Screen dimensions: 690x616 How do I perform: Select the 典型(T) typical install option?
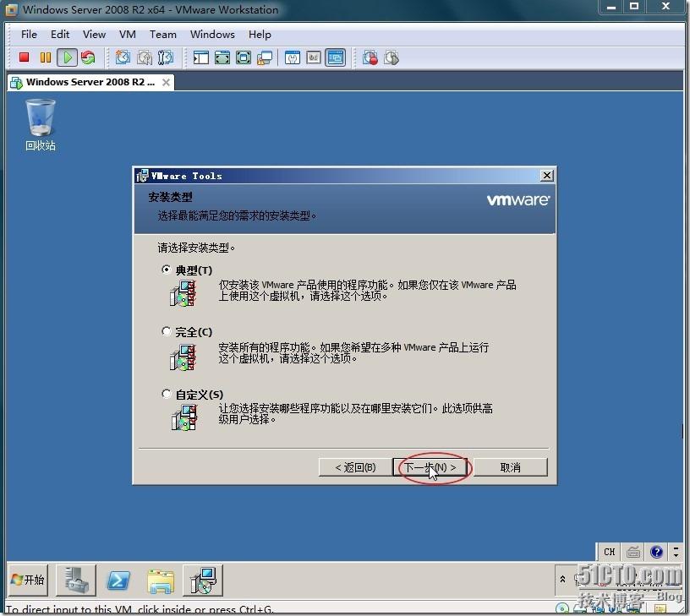[166, 270]
